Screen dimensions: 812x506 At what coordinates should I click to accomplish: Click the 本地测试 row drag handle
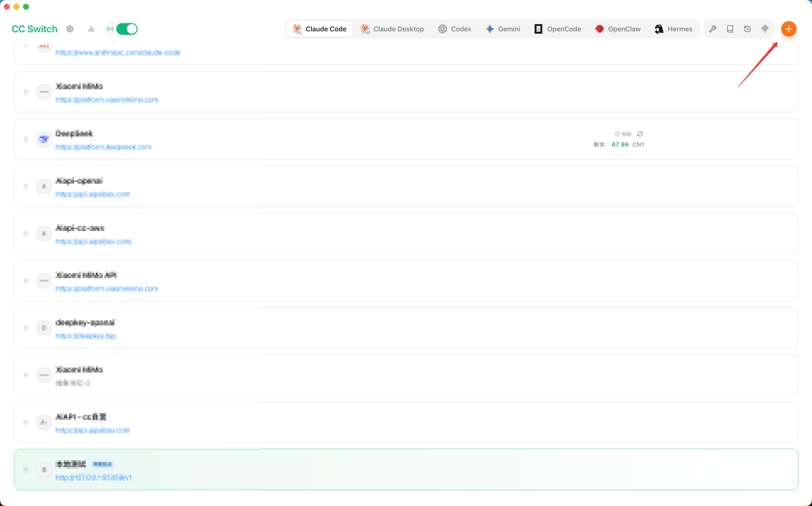click(26, 470)
